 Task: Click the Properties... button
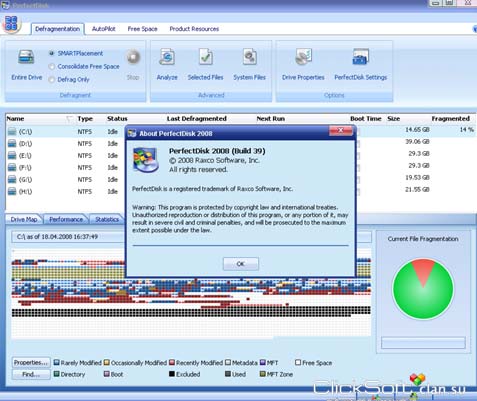coord(31,362)
